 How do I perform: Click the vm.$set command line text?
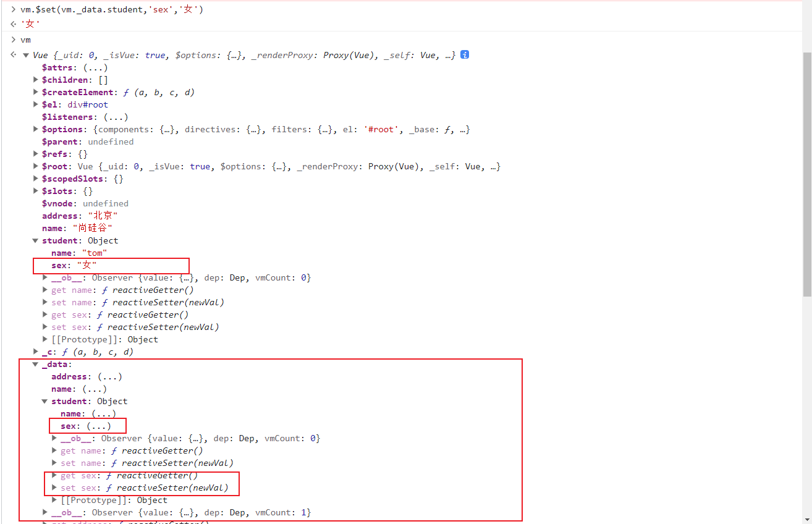tap(112, 9)
